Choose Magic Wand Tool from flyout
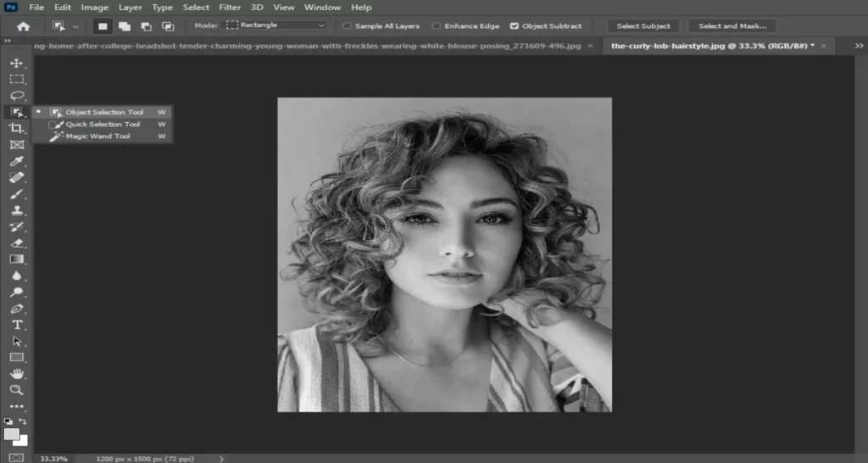868x463 pixels. coord(103,137)
